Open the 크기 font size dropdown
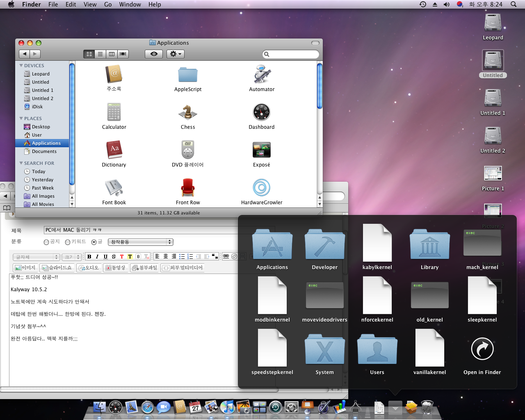Image resolution: width=525 pixels, height=420 pixels. (x=72, y=257)
